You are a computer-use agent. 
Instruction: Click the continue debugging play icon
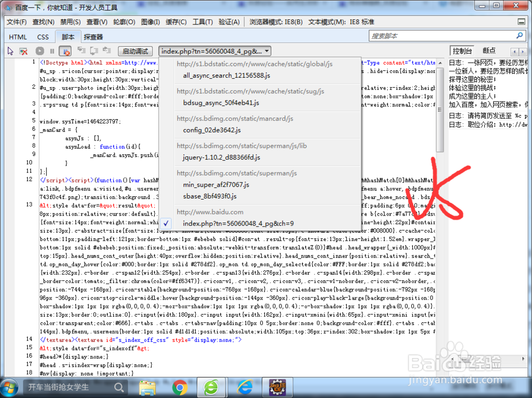[x=40, y=51]
